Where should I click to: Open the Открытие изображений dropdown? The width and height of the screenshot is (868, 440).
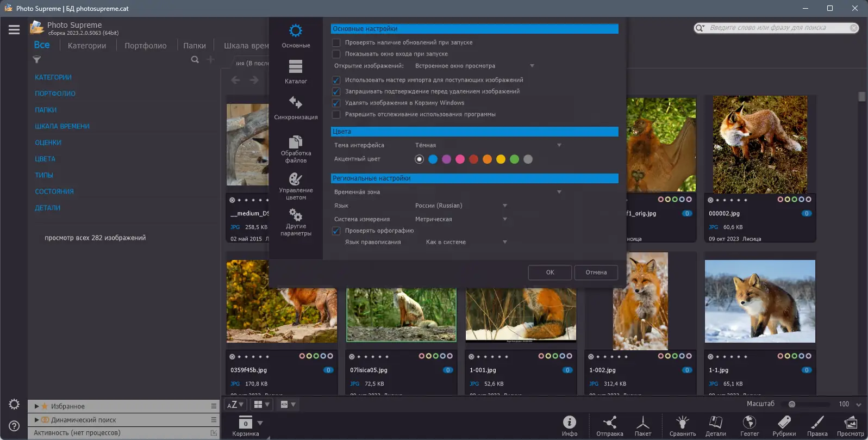pos(474,66)
